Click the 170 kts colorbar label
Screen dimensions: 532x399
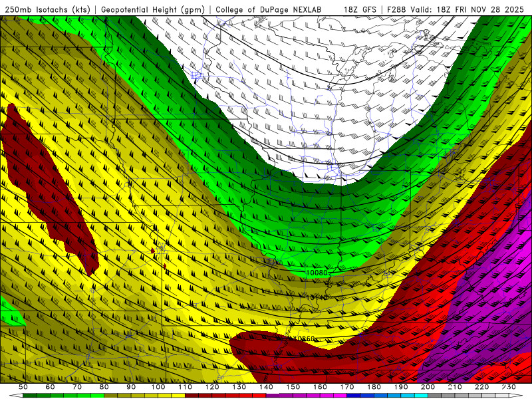click(346, 387)
